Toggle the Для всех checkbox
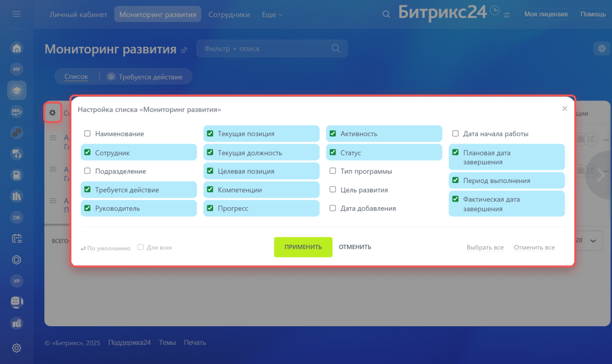This screenshot has height=364, width=612. pyautogui.click(x=141, y=247)
